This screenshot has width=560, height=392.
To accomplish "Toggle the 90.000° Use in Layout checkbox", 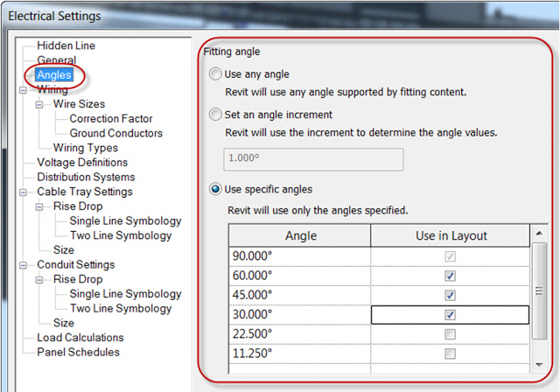I will [x=450, y=256].
